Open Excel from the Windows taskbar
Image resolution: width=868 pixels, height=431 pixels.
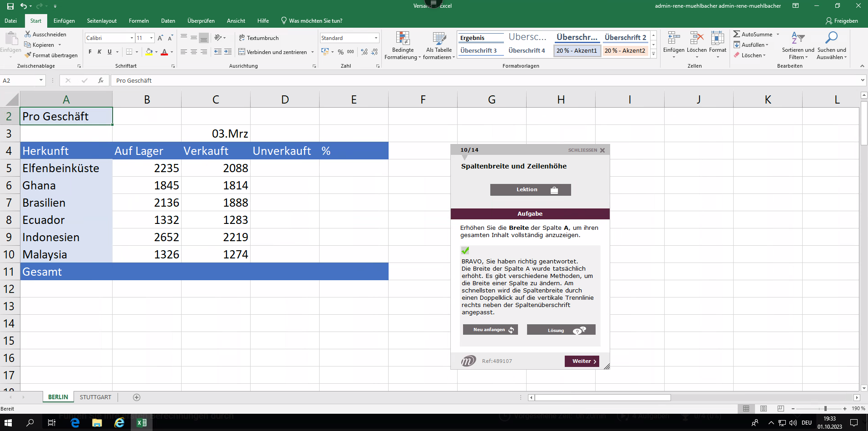tap(142, 423)
